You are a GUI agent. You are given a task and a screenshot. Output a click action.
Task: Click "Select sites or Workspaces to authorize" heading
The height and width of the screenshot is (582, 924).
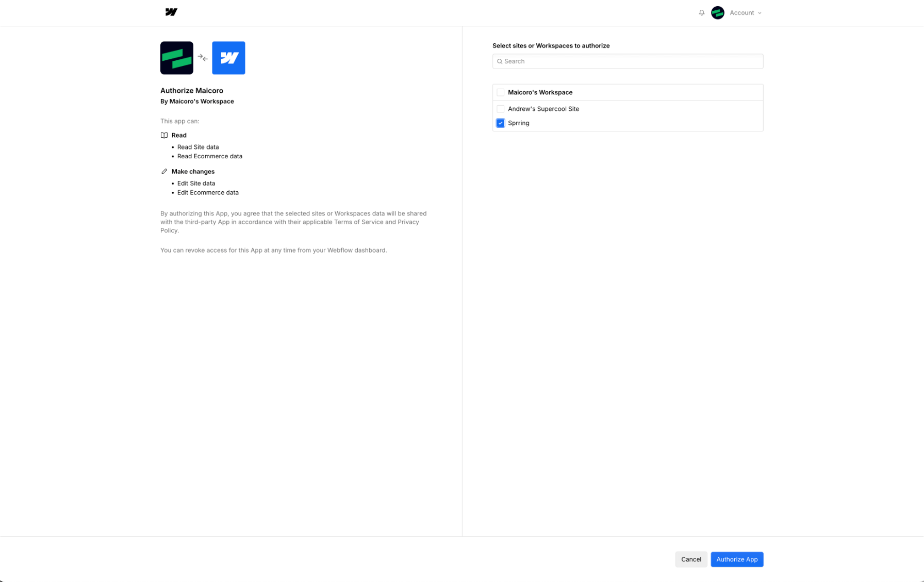pos(551,46)
